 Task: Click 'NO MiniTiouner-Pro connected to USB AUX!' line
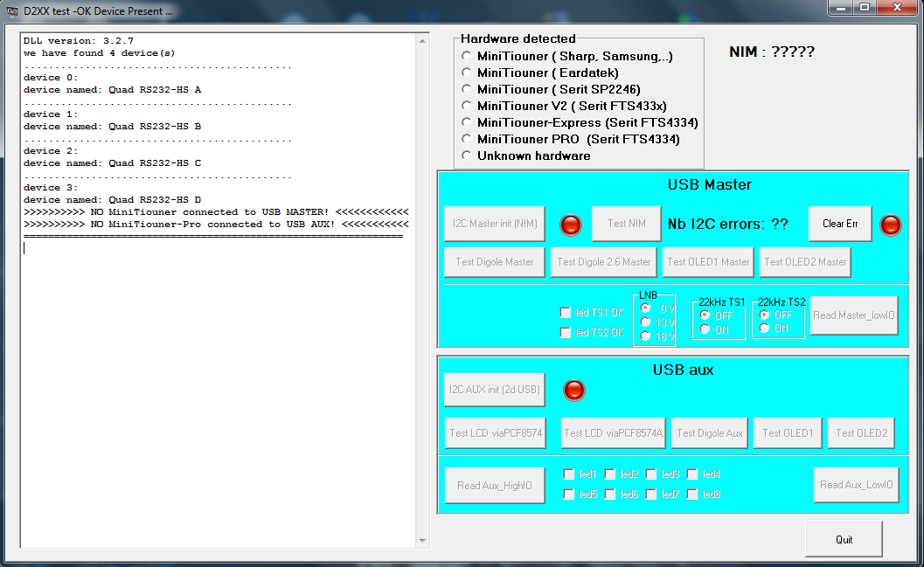pyautogui.click(x=216, y=225)
